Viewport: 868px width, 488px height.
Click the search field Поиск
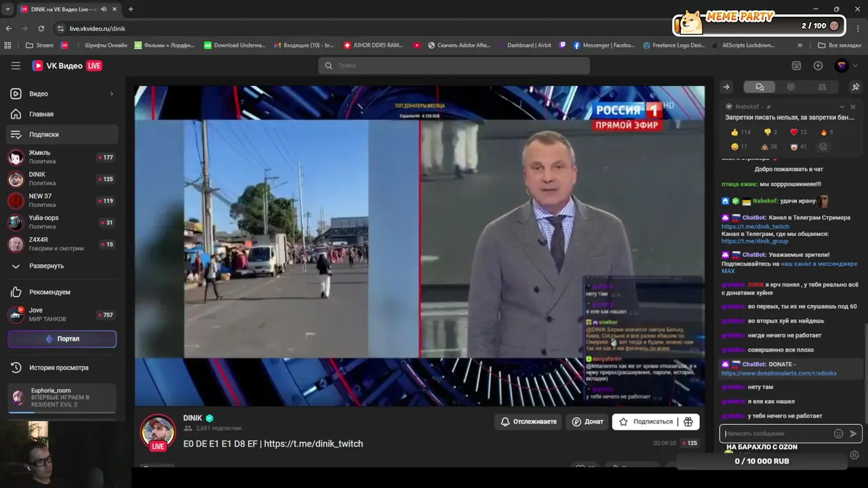[454, 66]
